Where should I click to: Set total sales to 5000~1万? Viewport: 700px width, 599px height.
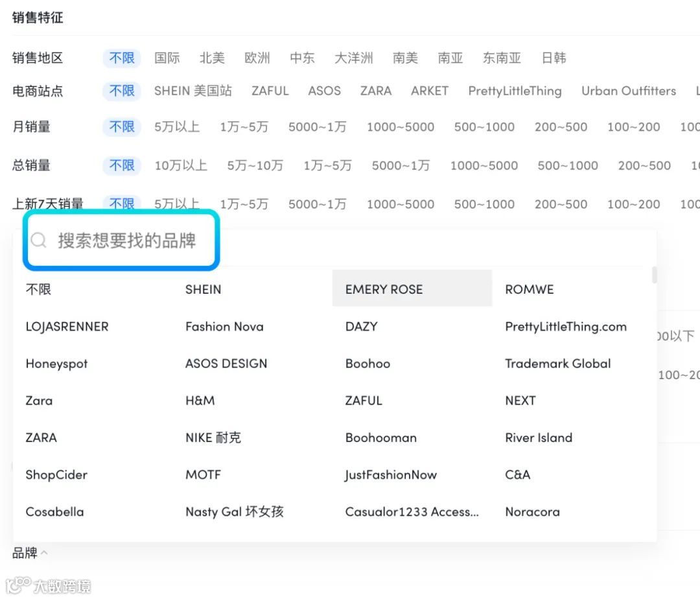(x=401, y=165)
